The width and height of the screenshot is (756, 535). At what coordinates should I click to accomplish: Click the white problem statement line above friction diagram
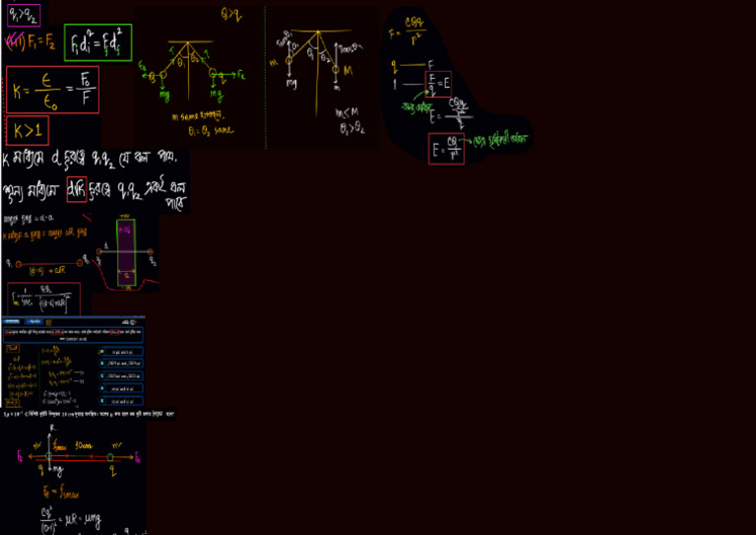tap(90, 414)
